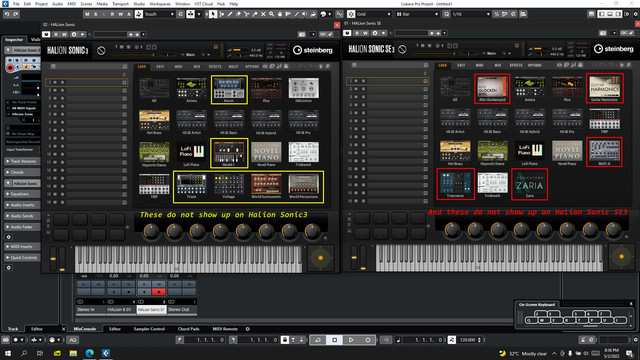
Task: Expand Audio Inserts section in the Inspector
Action: point(22,205)
